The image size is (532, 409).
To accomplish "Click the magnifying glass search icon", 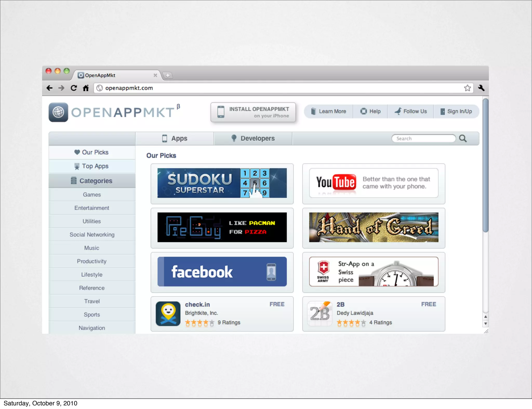I will (463, 138).
